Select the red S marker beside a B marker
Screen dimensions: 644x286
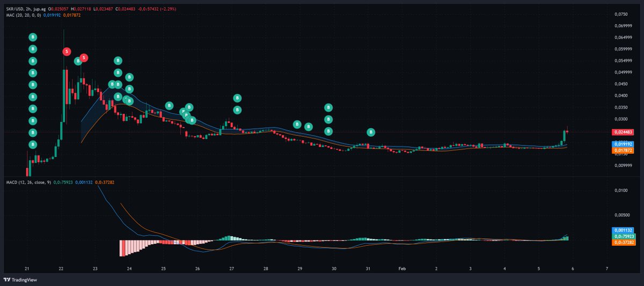tap(84, 58)
